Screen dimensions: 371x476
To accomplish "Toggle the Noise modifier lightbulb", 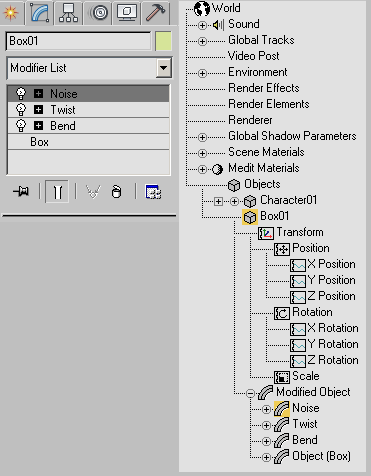I will (x=21, y=94).
